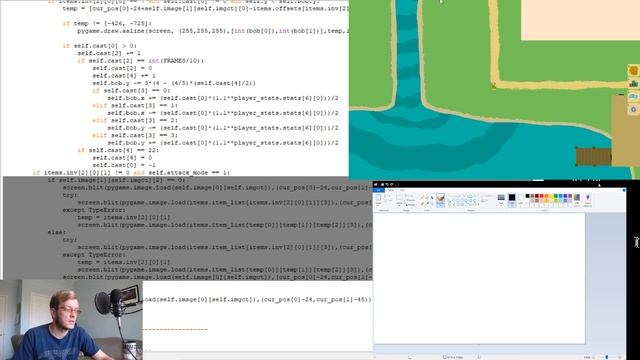The height and width of the screenshot is (360, 640).
Task: Select the Pencil tool in Paint
Action: click(x=422, y=197)
